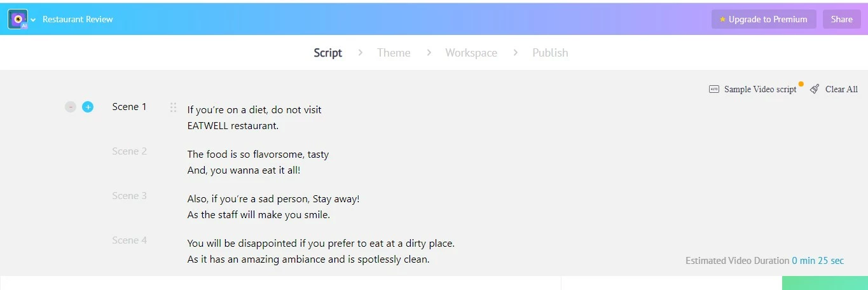Click the app logo icon
Screen dimensions: 868x290
coord(18,19)
